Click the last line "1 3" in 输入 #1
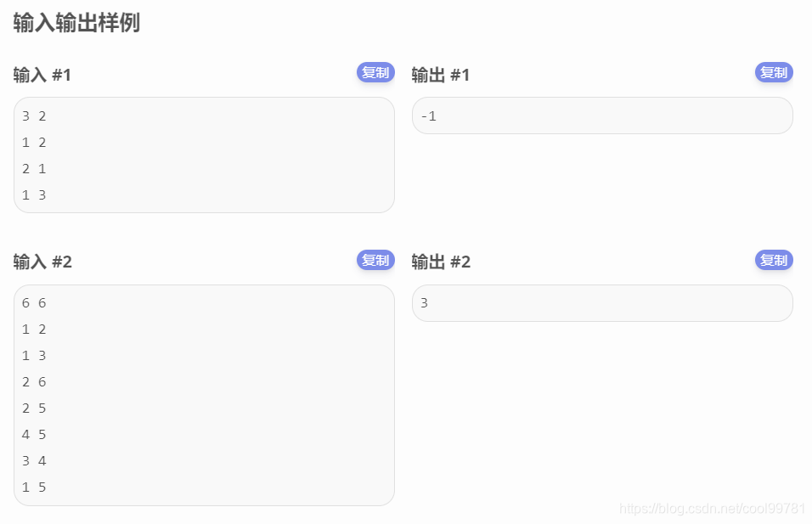The width and height of the screenshot is (812, 524). pyautogui.click(x=34, y=195)
